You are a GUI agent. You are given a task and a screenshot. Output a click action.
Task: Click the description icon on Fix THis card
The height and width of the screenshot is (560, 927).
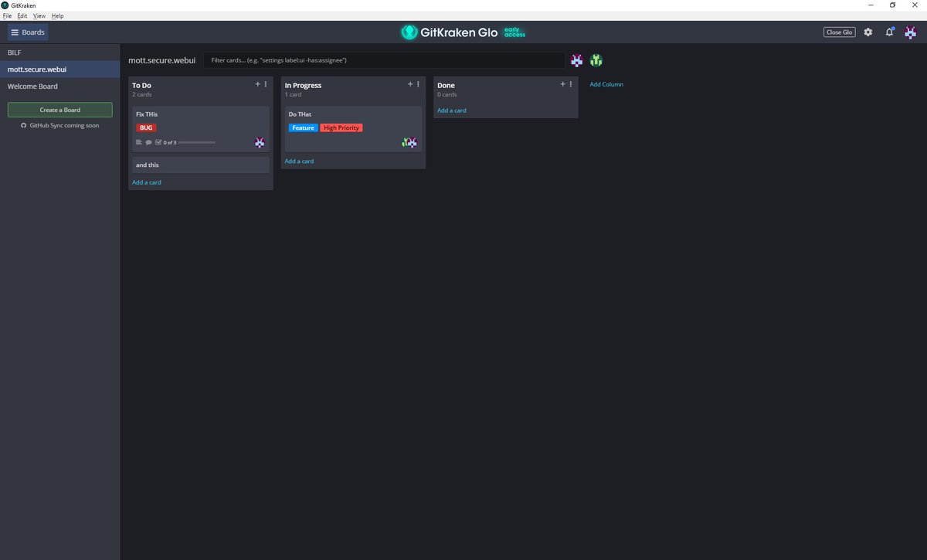139,142
